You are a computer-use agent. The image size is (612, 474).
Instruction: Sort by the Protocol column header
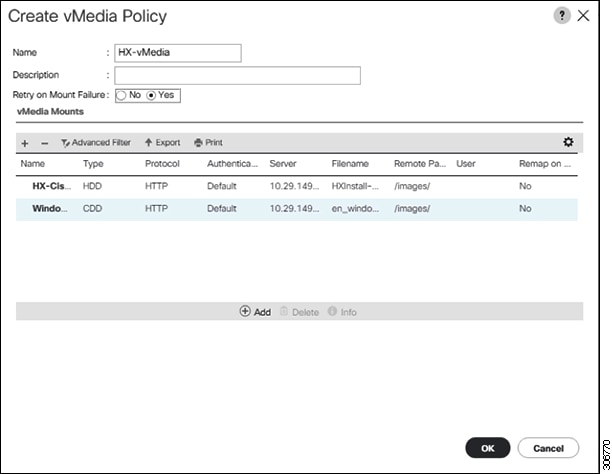(x=162, y=163)
